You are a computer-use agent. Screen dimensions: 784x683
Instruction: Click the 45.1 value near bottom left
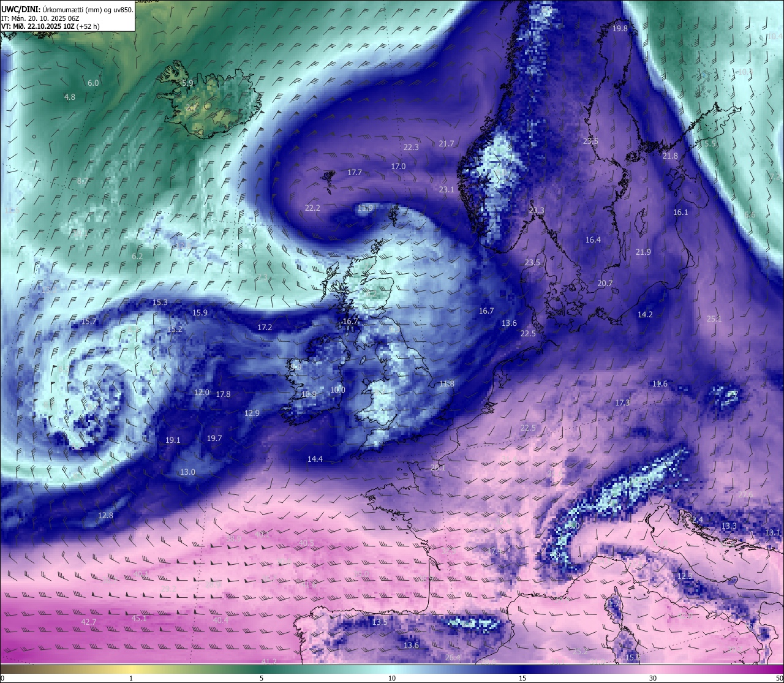139,618
